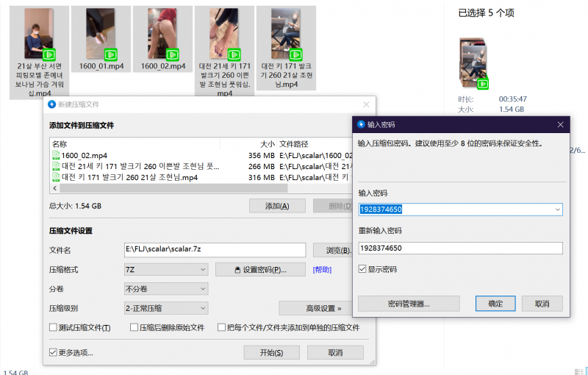Close the 输入密码 dialog with X
Viewport: 588px width, 375px height.
pos(559,124)
